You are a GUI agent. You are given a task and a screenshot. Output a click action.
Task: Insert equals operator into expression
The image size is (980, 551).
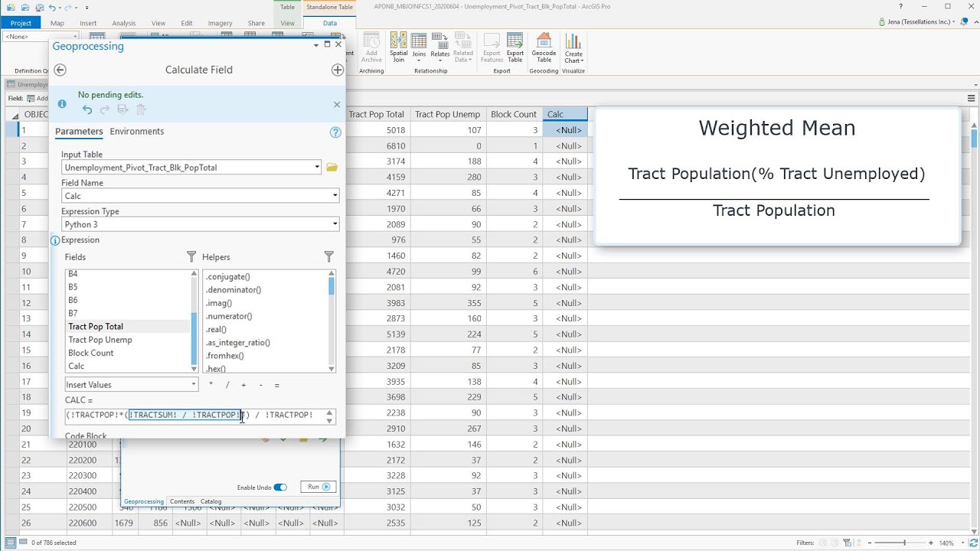click(x=276, y=385)
